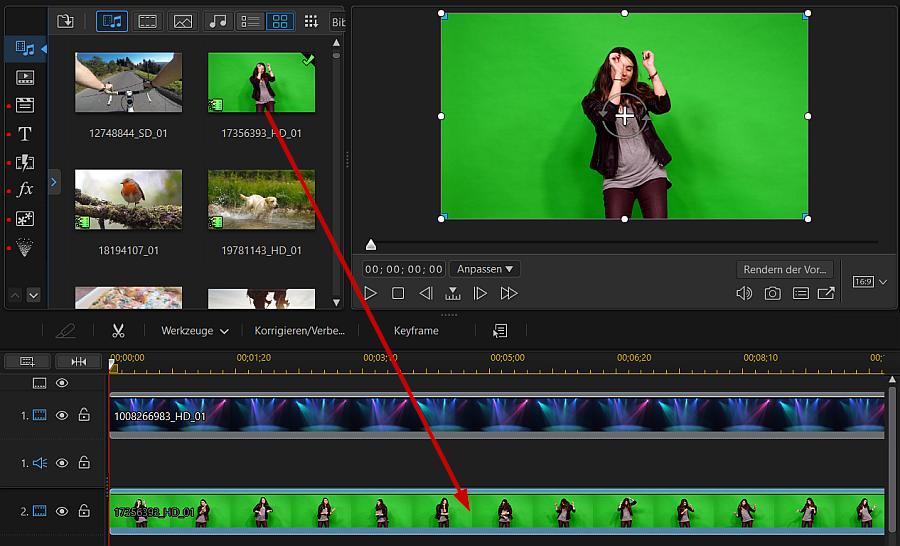This screenshot has height=546, width=900.
Task: Undock the preview window
Action: click(826, 293)
